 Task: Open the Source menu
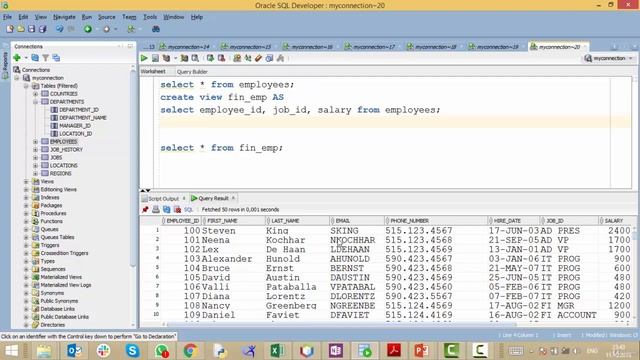pos(107,17)
